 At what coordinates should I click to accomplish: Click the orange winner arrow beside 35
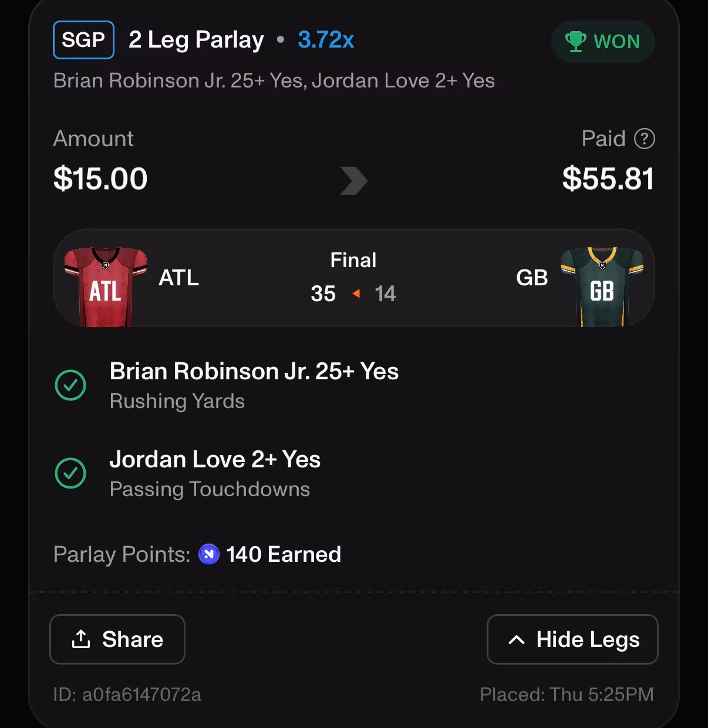[x=356, y=293]
